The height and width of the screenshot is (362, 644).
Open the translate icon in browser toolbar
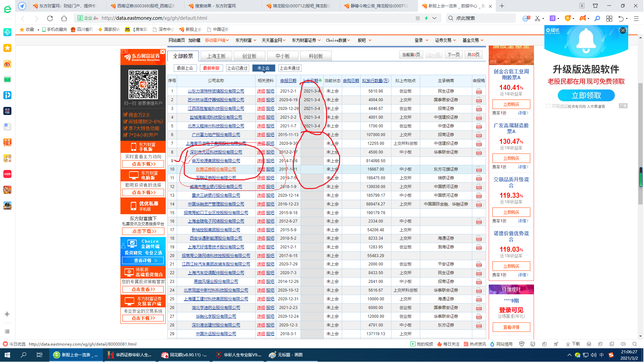pos(553,18)
